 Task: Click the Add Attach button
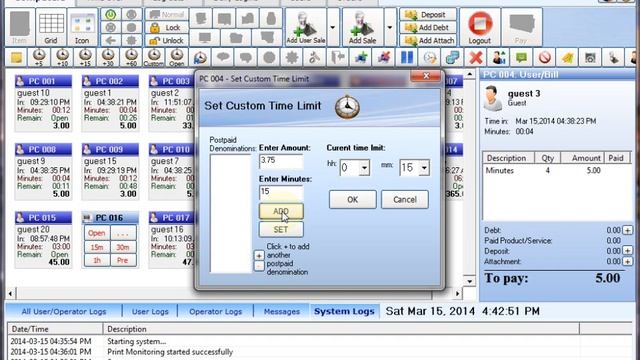click(x=428, y=40)
